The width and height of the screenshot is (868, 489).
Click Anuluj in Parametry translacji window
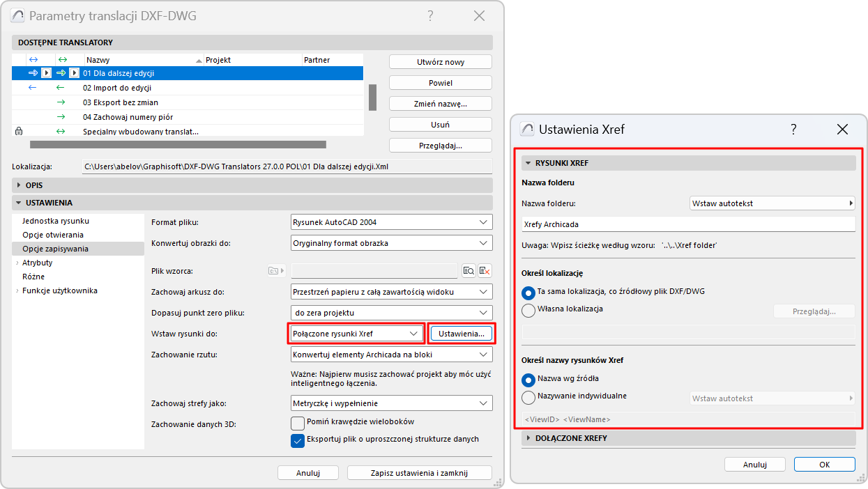coord(308,472)
